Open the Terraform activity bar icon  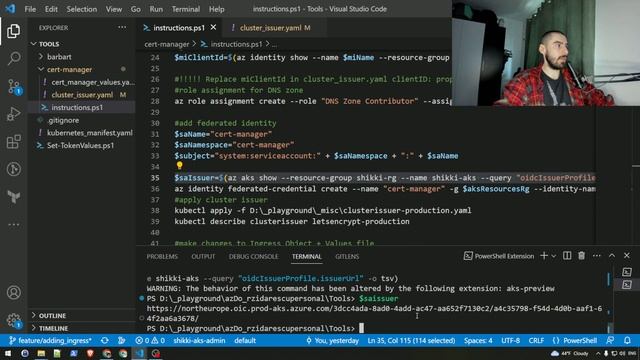pos(13,197)
